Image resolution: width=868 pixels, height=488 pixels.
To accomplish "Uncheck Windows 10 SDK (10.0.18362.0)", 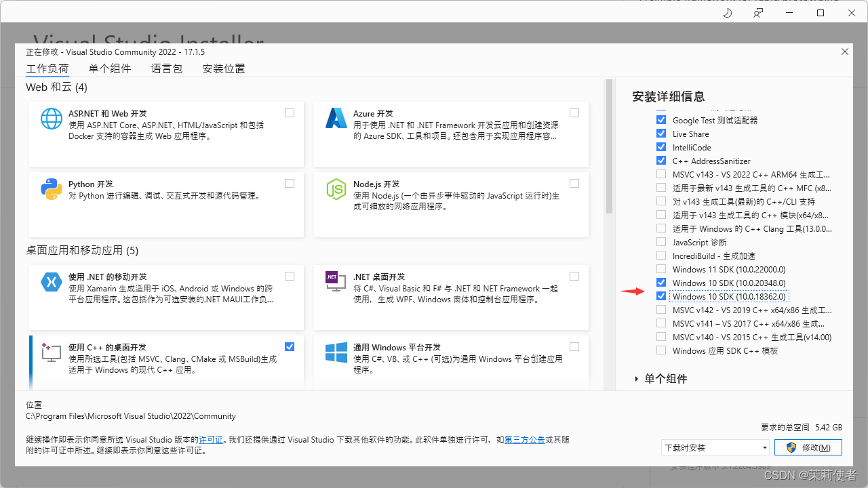I will pos(661,296).
